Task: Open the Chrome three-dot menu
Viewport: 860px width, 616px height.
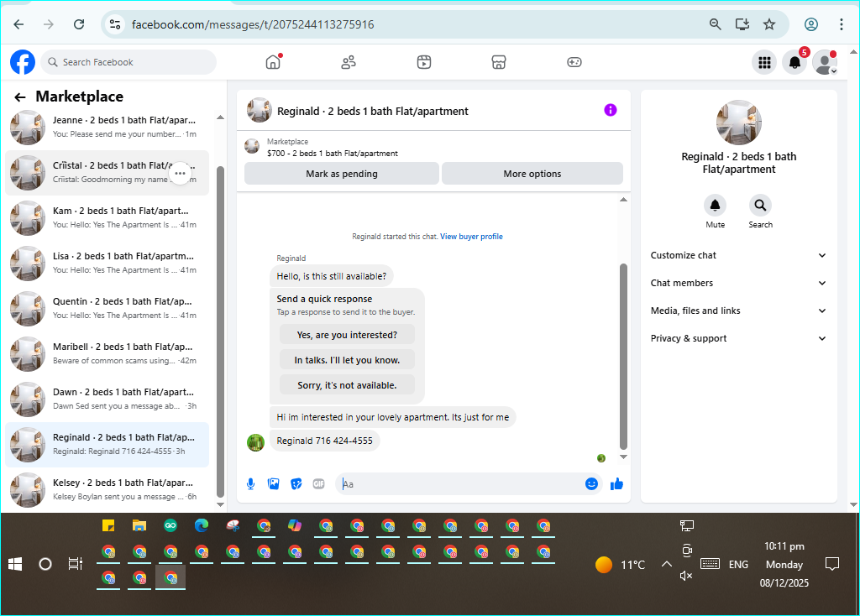Action: tap(841, 24)
